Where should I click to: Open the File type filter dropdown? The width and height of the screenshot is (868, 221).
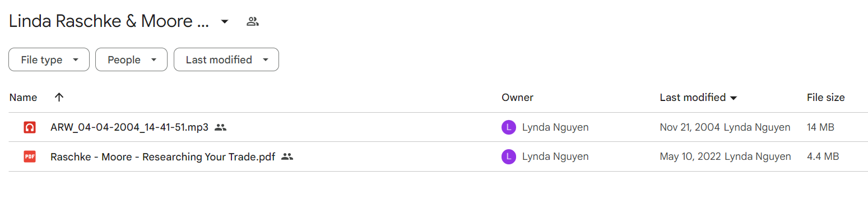(49, 59)
